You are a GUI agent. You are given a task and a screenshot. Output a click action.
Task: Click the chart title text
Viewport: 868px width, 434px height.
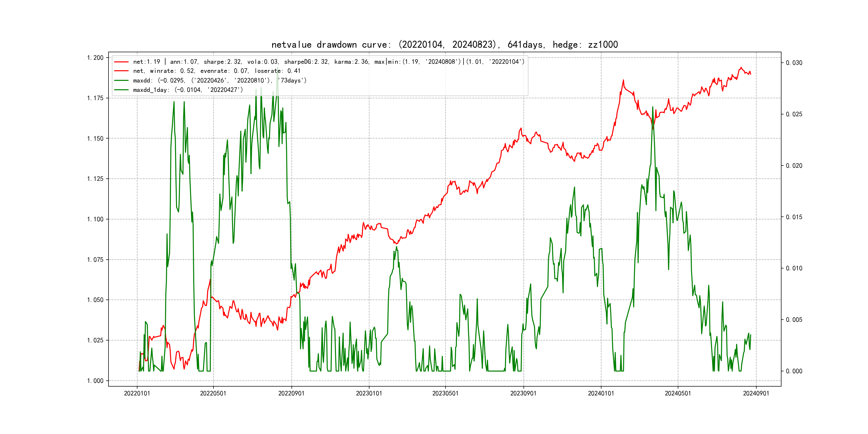[x=444, y=44]
